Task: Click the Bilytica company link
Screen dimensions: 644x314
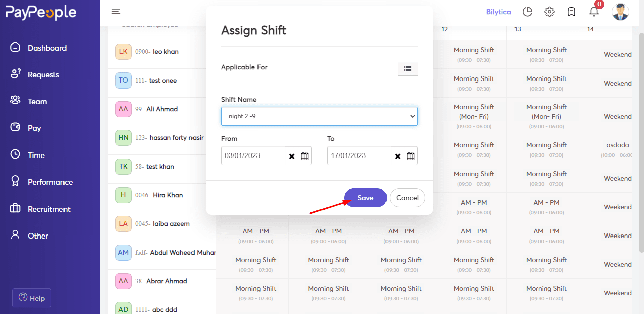Action: pos(498,12)
